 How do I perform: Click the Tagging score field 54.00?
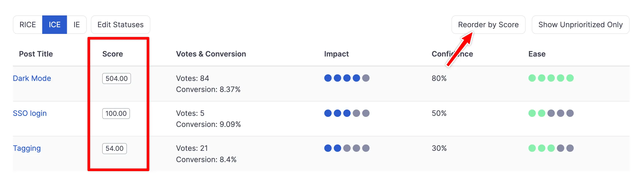115,148
